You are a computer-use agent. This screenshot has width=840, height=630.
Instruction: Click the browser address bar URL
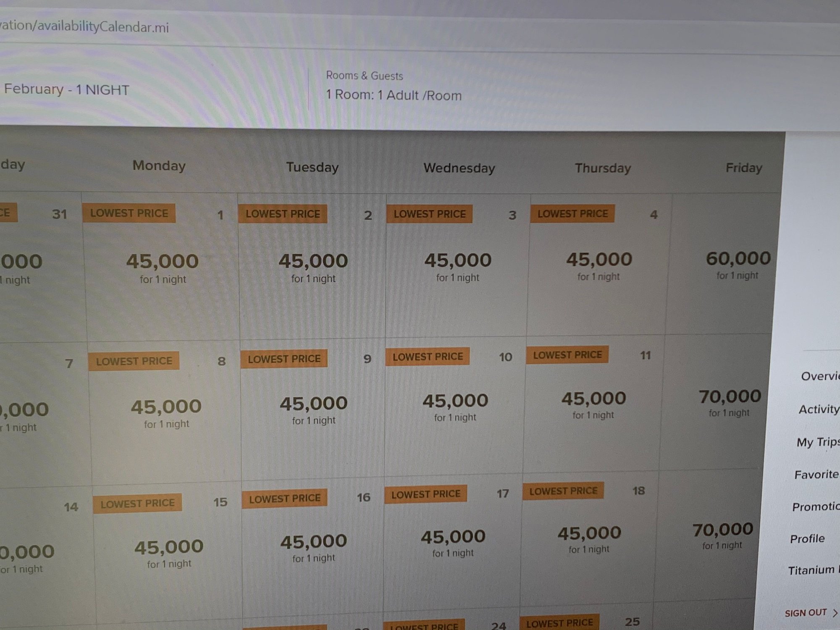(84, 27)
